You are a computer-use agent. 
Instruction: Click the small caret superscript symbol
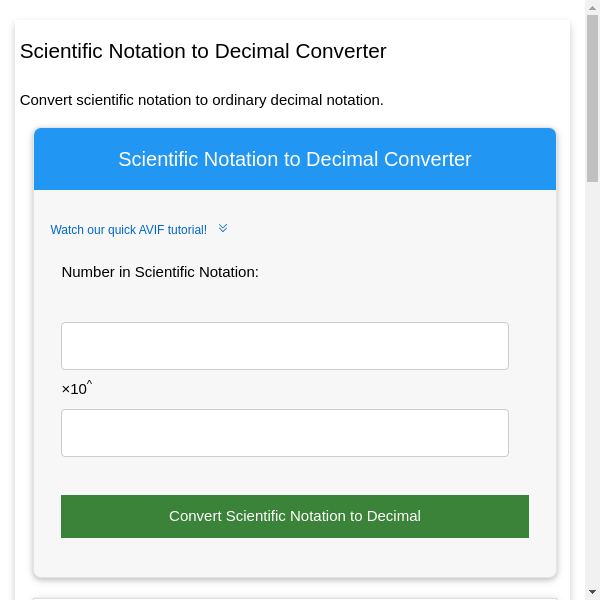[89, 382]
